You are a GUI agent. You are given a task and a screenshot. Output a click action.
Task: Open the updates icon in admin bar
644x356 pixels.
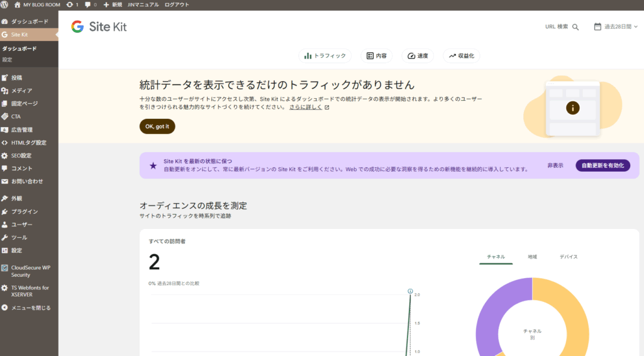click(x=69, y=4)
